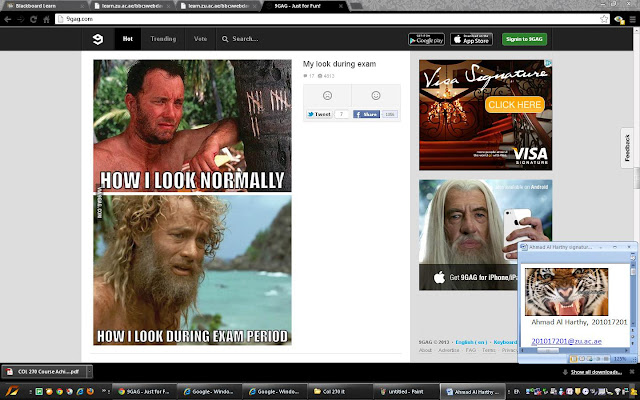Expand the quick launch overflow chevron
The width and height of the screenshot is (640, 400).
(x=104, y=391)
